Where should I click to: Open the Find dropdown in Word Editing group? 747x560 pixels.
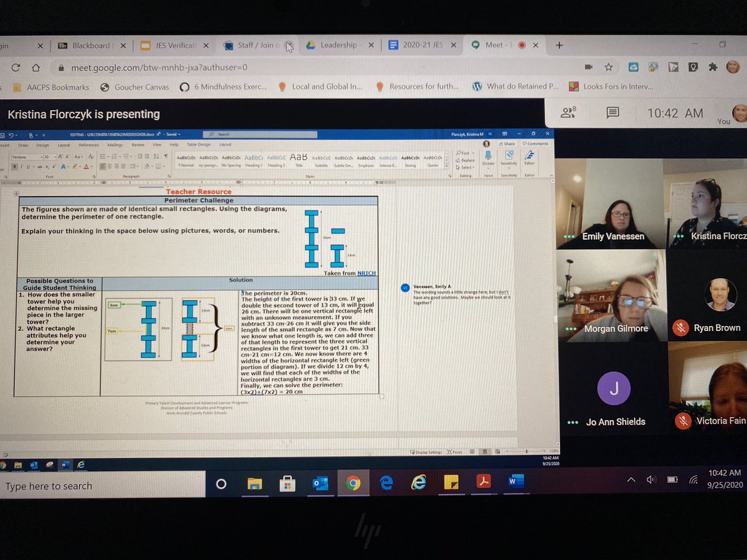(466, 153)
